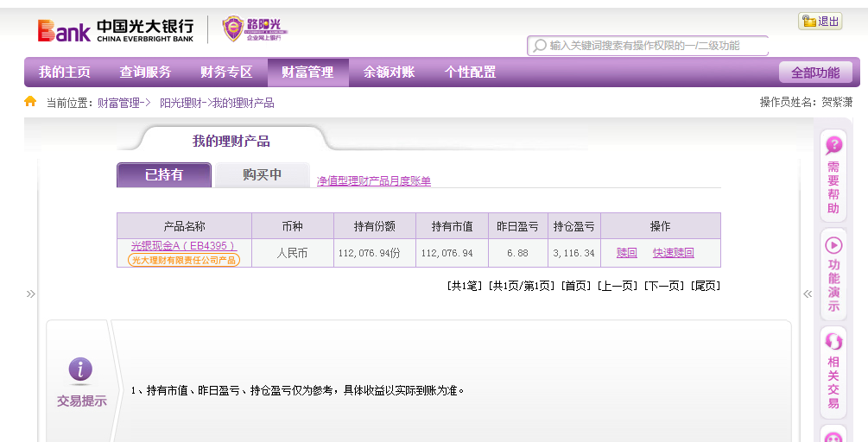Open 功能演示 demo sidebar icon
868x442 pixels.
833,274
